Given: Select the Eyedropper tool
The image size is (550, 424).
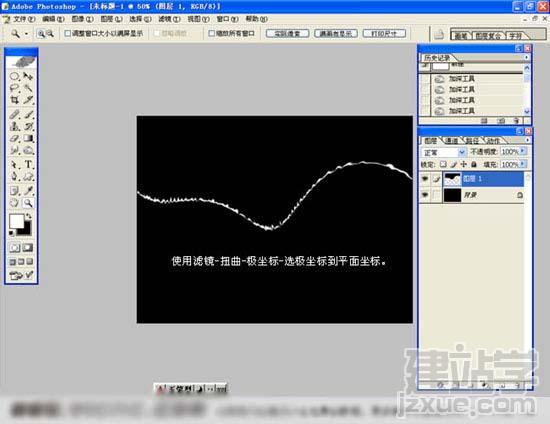Looking at the screenshot, I should 28,190.
